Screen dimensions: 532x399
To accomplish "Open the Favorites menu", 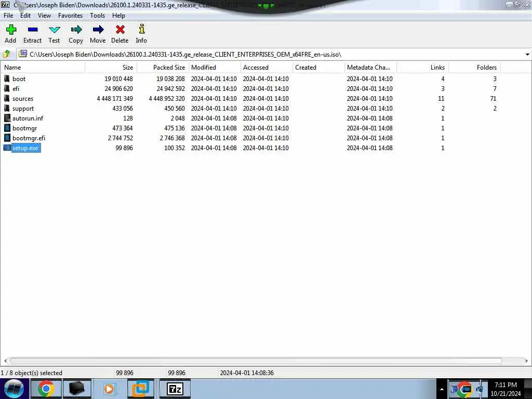I will point(70,16).
